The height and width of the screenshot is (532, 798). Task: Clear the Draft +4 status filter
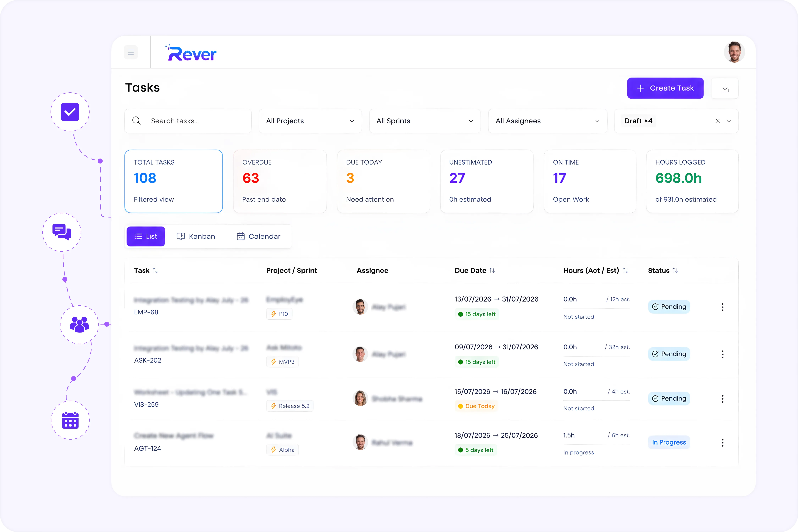[x=718, y=121]
